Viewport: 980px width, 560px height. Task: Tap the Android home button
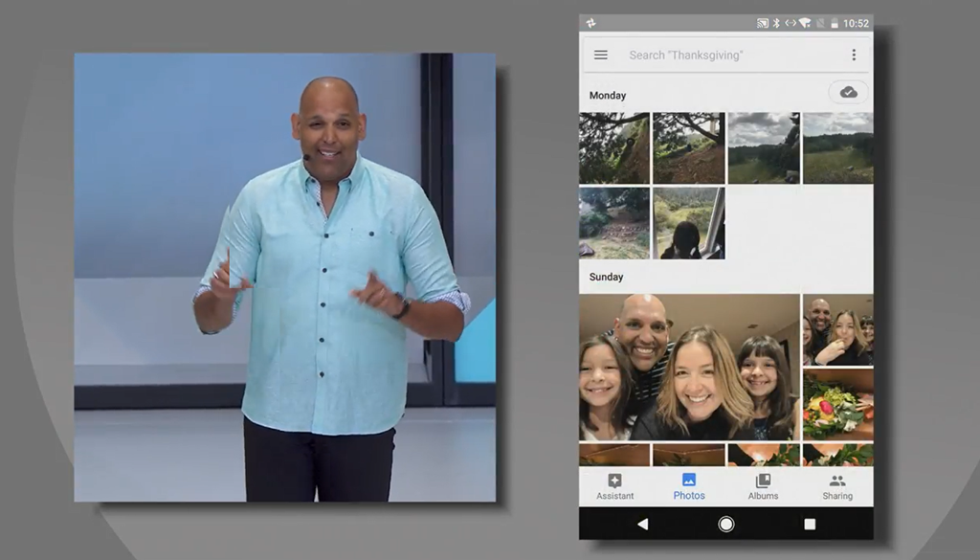pyautogui.click(x=726, y=524)
